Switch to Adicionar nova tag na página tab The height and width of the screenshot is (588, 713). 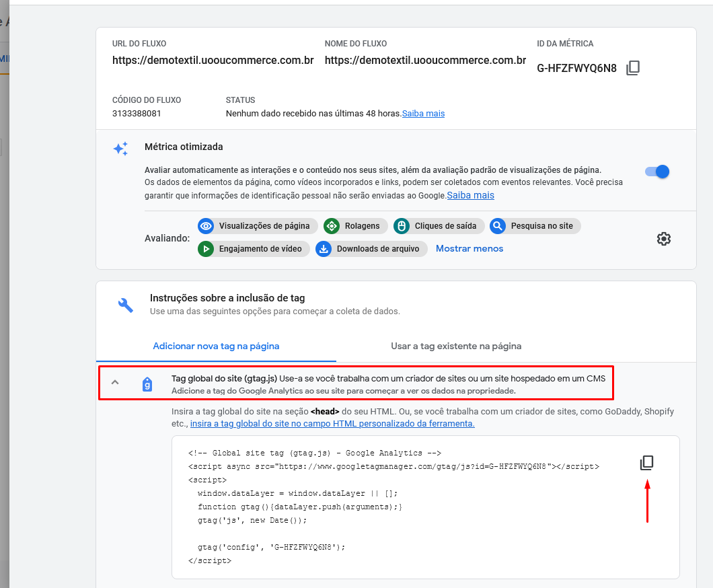click(x=216, y=346)
